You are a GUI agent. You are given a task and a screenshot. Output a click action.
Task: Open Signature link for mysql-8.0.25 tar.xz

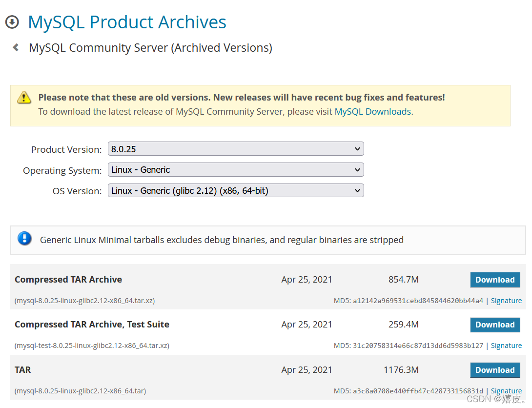[x=506, y=301]
